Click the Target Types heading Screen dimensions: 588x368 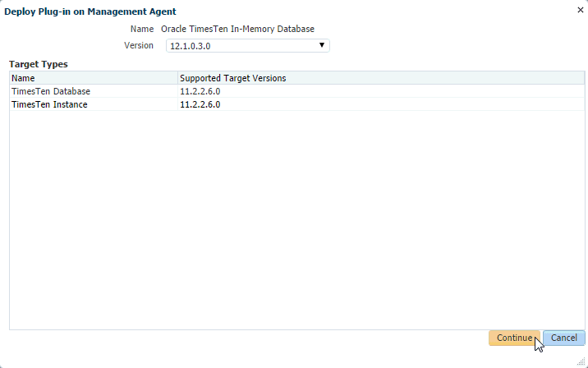coord(39,64)
